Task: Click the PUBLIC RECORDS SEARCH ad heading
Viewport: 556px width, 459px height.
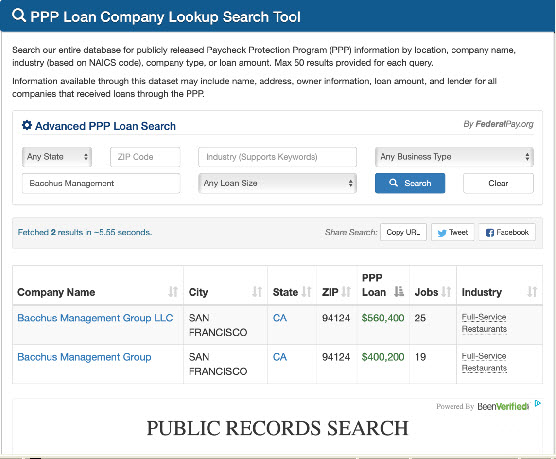Action: (x=277, y=428)
